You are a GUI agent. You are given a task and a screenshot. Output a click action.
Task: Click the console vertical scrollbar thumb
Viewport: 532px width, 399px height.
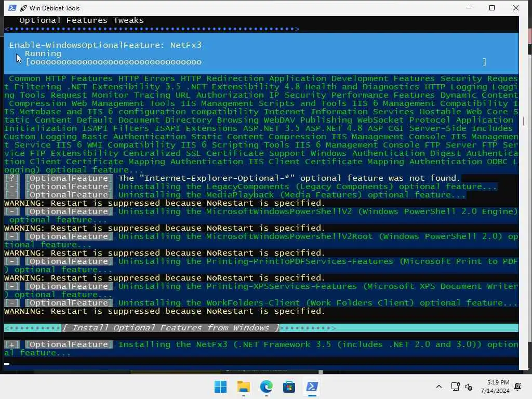point(524,121)
